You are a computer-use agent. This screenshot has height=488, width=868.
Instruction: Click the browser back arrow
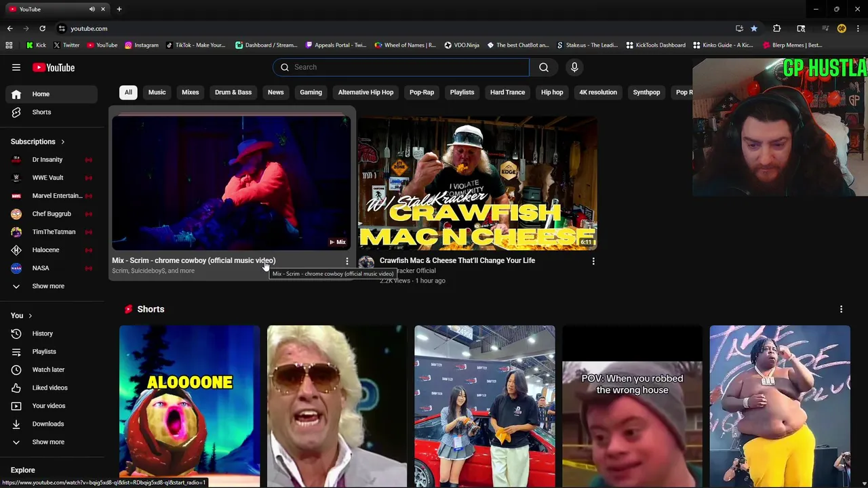pyautogui.click(x=9, y=28)
